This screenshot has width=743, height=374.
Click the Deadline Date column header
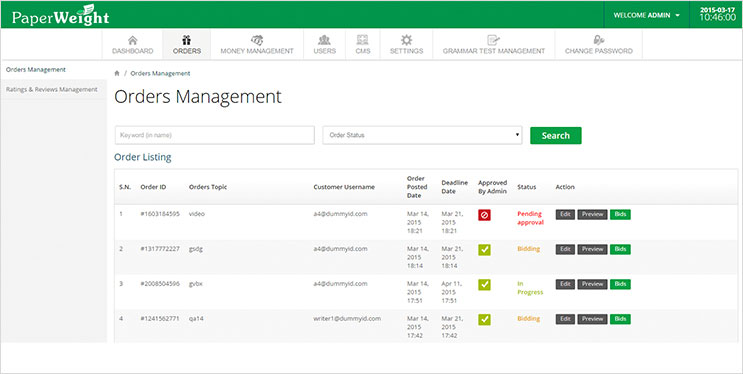(x=454, y=187)
